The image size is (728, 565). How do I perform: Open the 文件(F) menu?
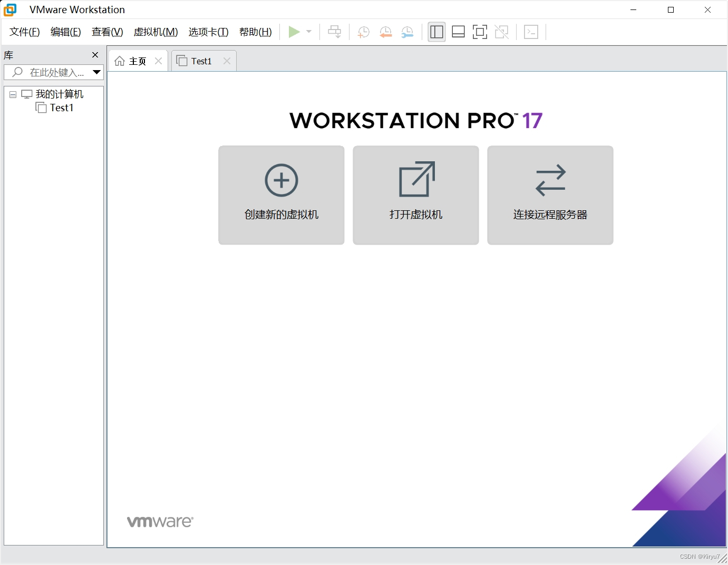pos(25,32)
